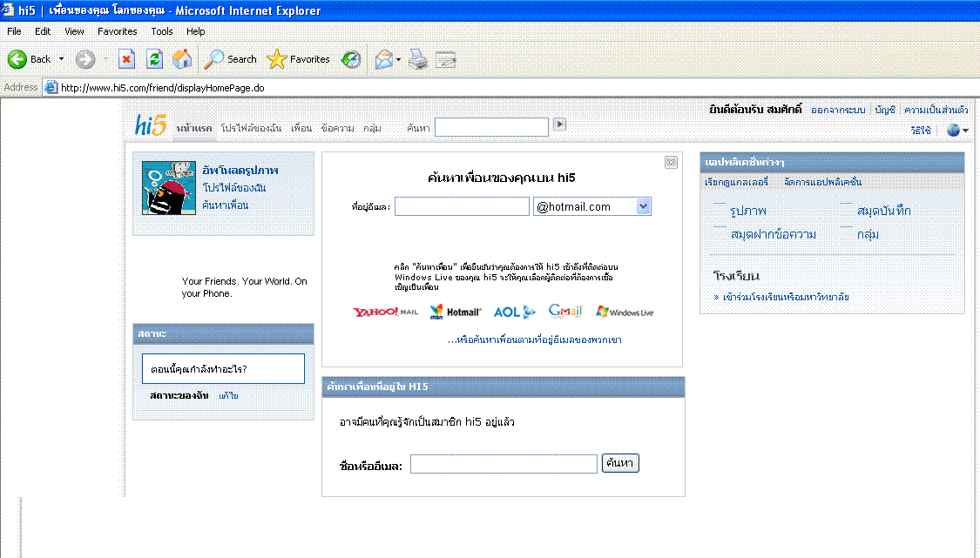Click the Back arrow icon

[x=17, y=59]
